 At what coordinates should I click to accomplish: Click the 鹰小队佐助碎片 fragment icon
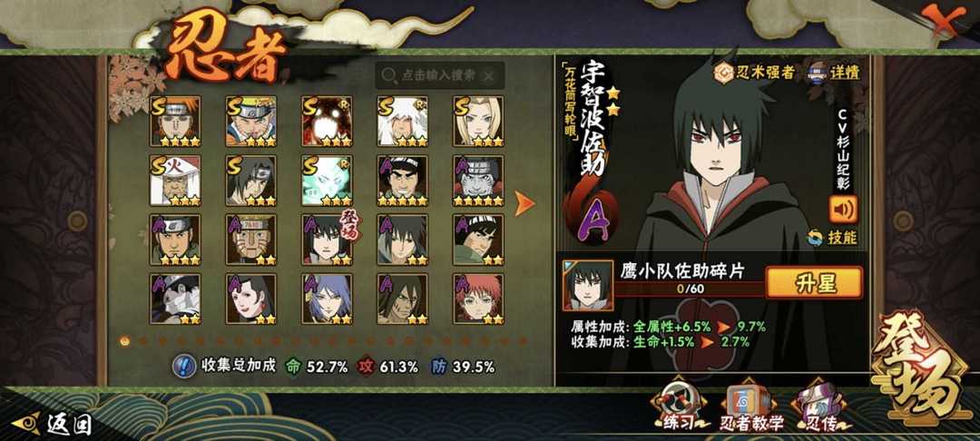(x=587, y=286)
